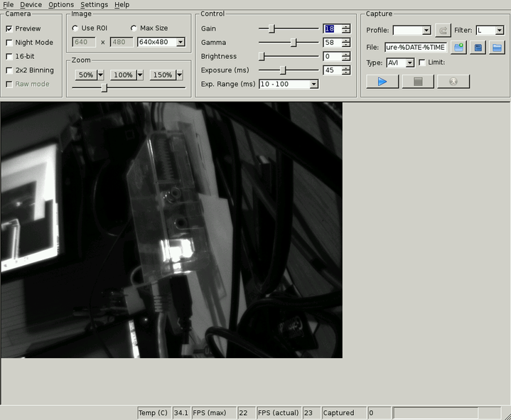Viewport: 511px width, 420px height.
Task: Click the Zoom slider handle
Action: 104,87
